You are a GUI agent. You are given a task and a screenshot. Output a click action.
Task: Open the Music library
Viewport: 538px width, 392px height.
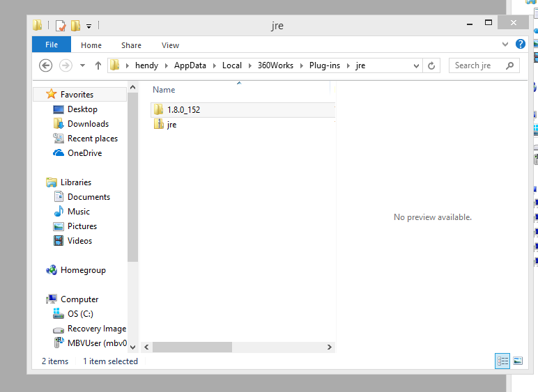coord(79,212)
